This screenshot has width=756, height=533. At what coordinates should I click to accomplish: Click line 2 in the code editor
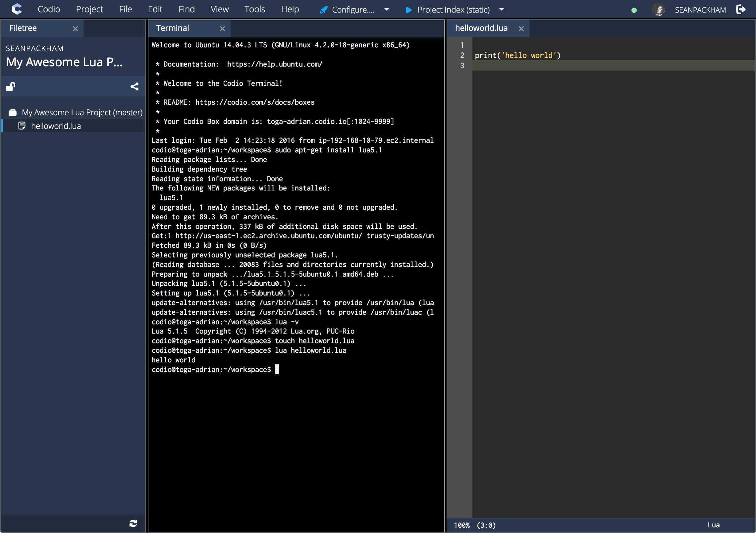(x=518, y=55)
